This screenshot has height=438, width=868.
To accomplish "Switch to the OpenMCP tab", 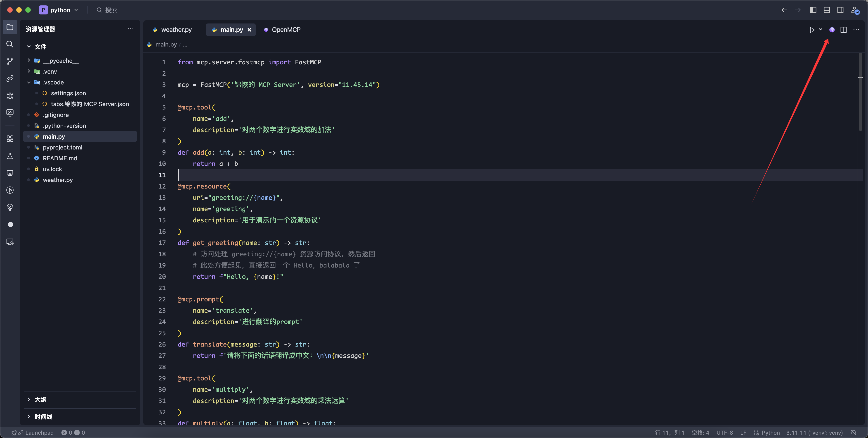I will pyautogui.click(x=286, y=30).
